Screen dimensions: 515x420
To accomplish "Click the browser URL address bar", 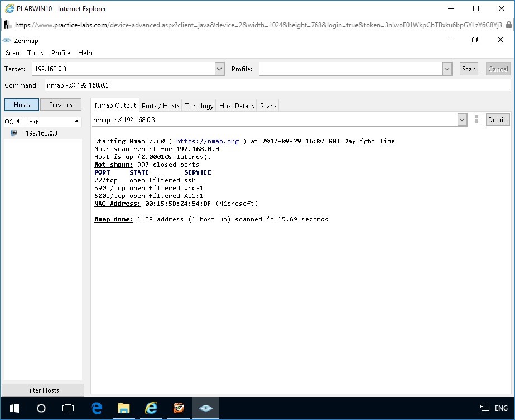I will point(258,25).
